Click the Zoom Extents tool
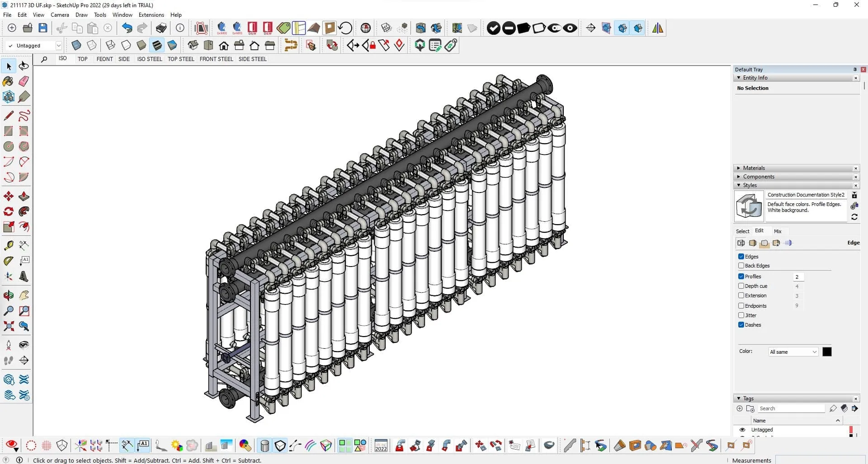The width and height of the screenshot is (868, 464). 9,326
